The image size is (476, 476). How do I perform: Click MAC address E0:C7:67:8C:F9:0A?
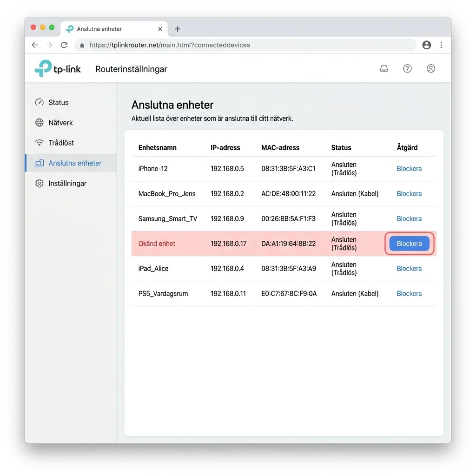pyautogui.click(x=289, y=294)
